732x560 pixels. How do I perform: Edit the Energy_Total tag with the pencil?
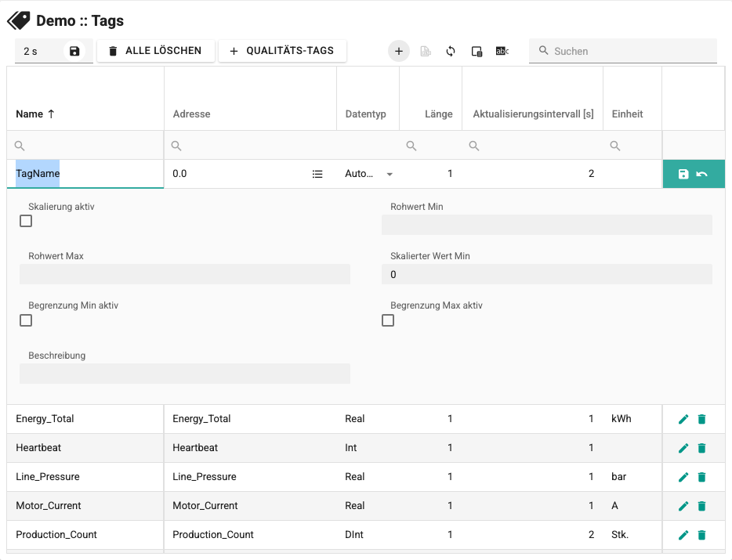(683, 419)
